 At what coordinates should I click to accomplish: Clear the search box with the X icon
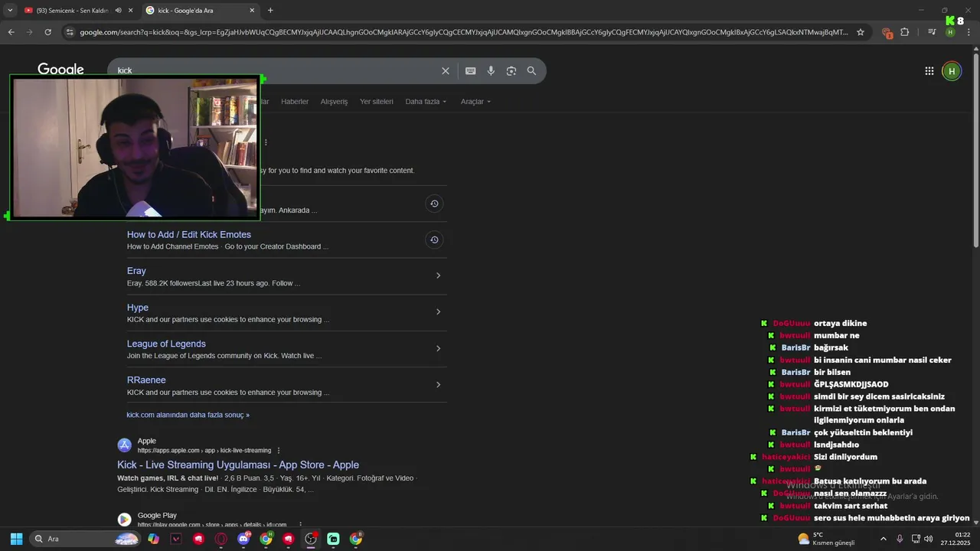click(x=446, y=71)
